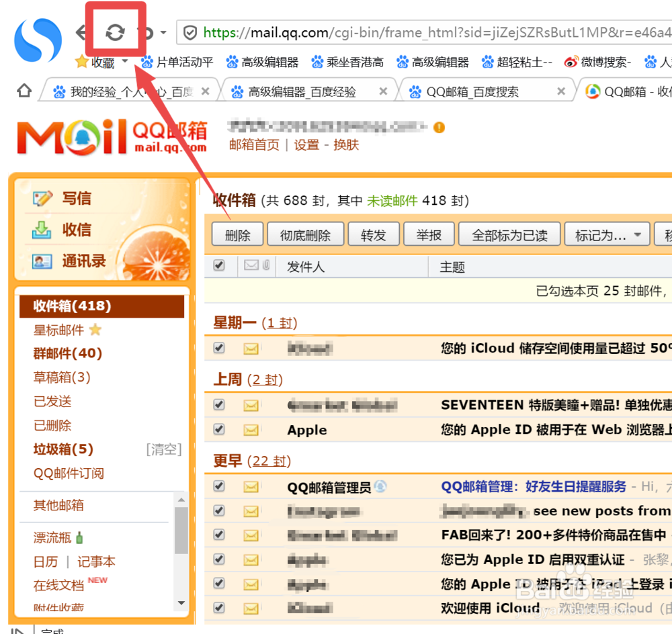Uncheck the FAB回来了 mail checkbox
Viewport: 672px width, 634px height.
pos(219,534)
